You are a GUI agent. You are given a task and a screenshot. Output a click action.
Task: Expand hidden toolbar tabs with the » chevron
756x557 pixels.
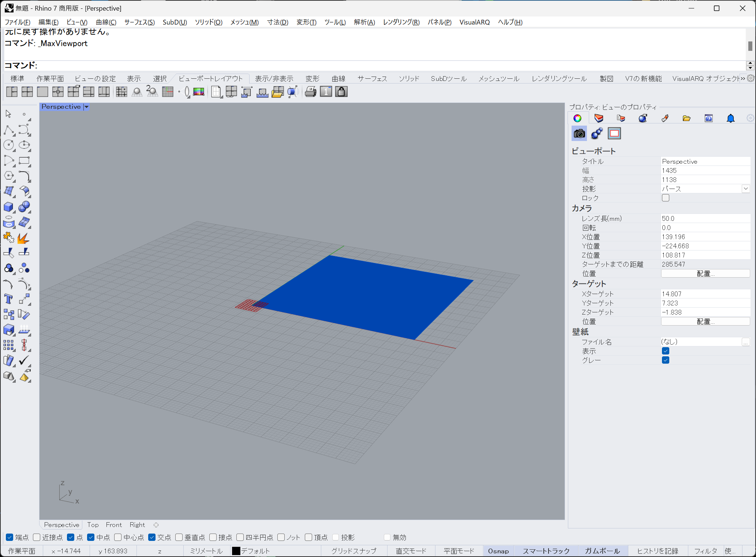[742, 78]
